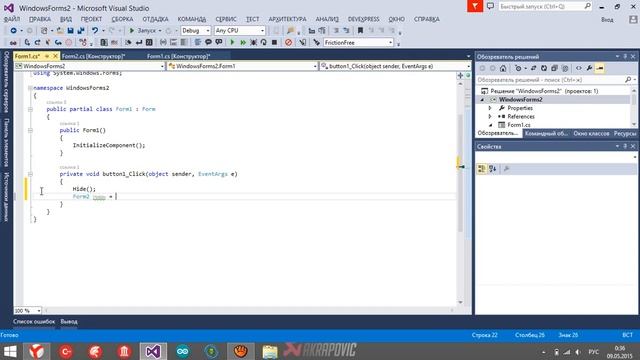This screenshot has width=640, height=360.
Task: Open the СЕРВИС menu
Action: coord(226,19)
